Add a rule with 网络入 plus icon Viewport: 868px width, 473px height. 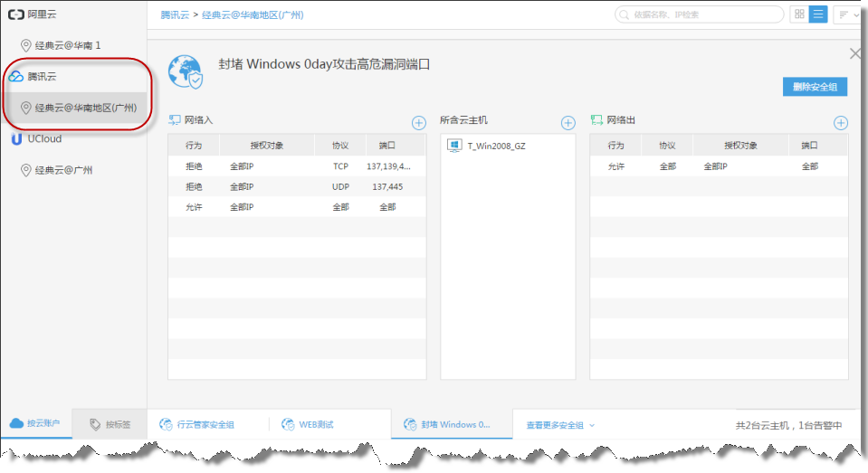click(x=418, y=123)
